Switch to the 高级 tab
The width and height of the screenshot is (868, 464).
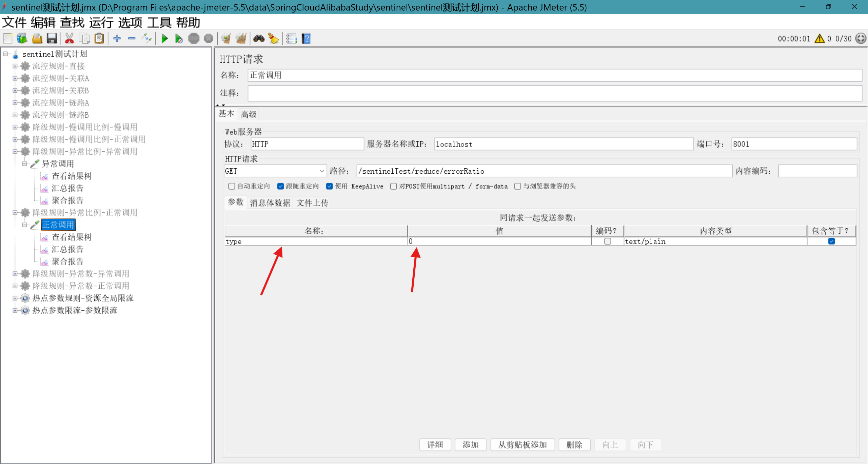coord(248,114)
